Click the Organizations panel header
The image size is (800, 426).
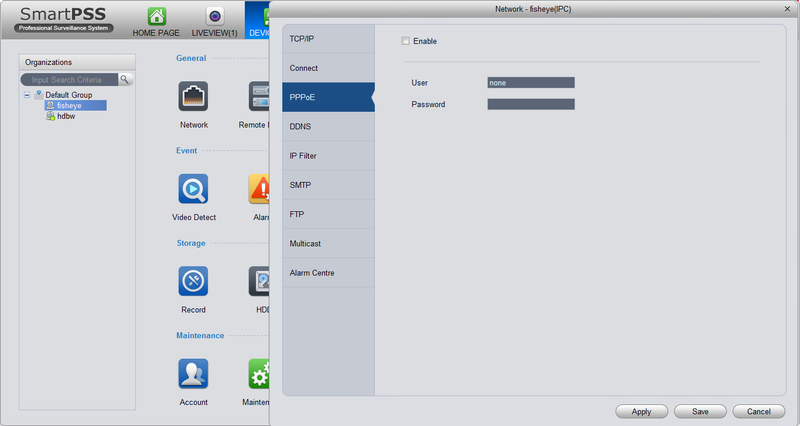coord(77,62)
